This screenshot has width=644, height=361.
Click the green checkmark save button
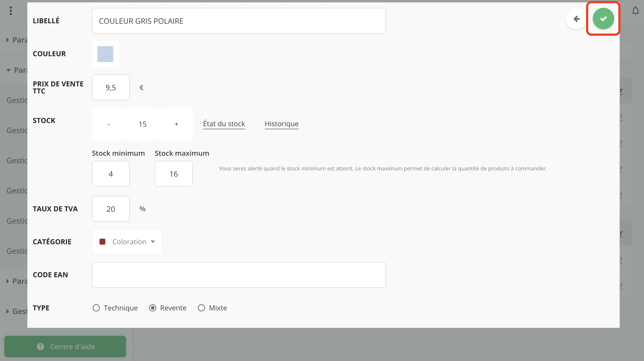603,19
